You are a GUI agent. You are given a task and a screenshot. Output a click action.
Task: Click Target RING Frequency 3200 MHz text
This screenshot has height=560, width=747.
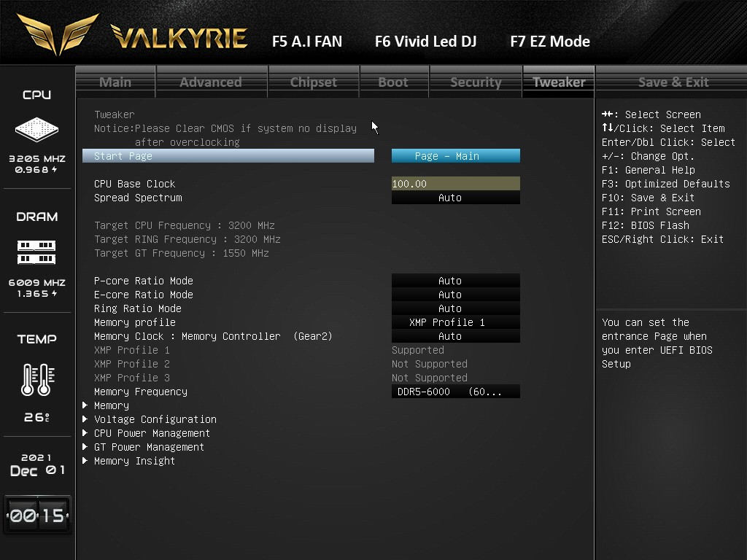pos(187,238)
